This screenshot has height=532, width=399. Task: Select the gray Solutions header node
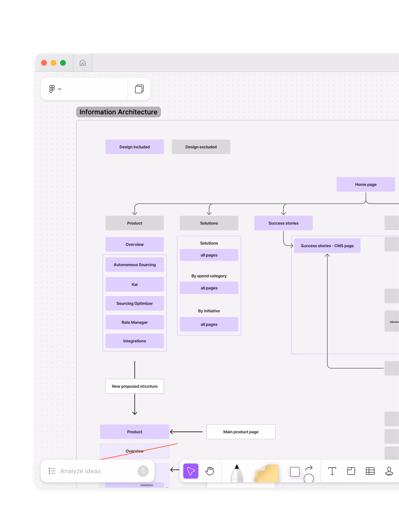coord(209,223)
